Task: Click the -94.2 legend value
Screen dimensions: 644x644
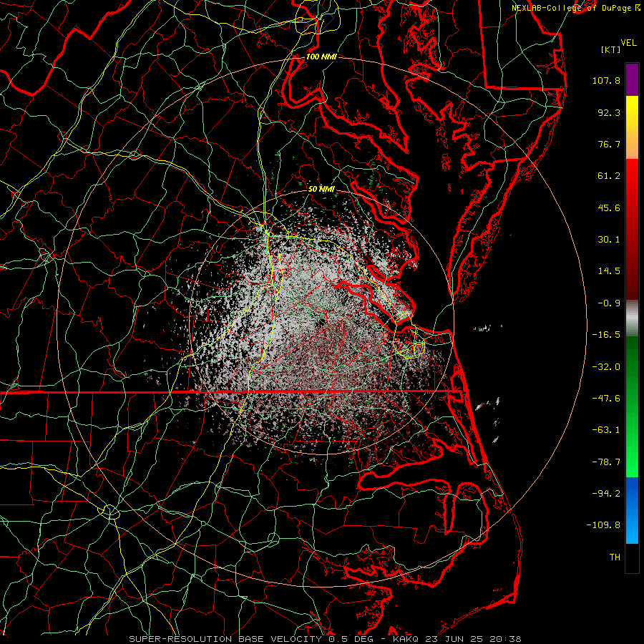Action: (606, 494)
